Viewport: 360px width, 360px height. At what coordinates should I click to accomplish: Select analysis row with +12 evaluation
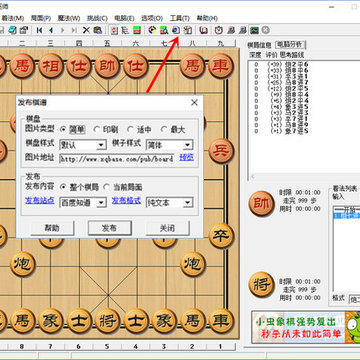(280, 88)
